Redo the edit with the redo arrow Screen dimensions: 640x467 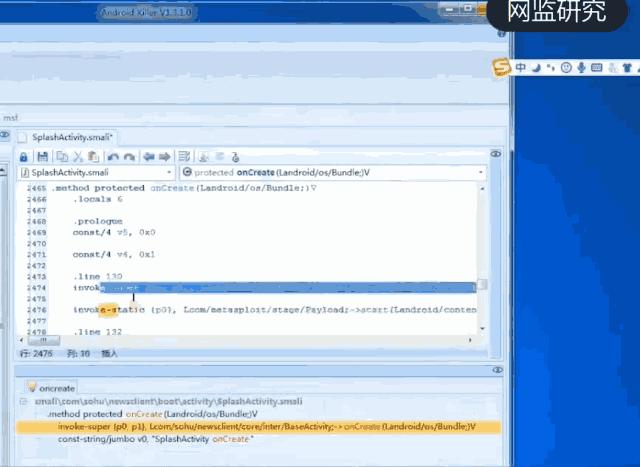[x=129, y=157]
